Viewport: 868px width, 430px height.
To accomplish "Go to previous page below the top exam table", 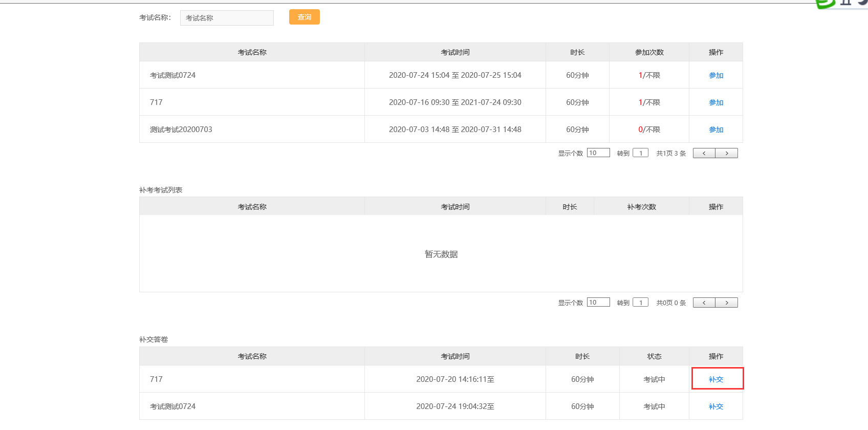I will 704,153.
